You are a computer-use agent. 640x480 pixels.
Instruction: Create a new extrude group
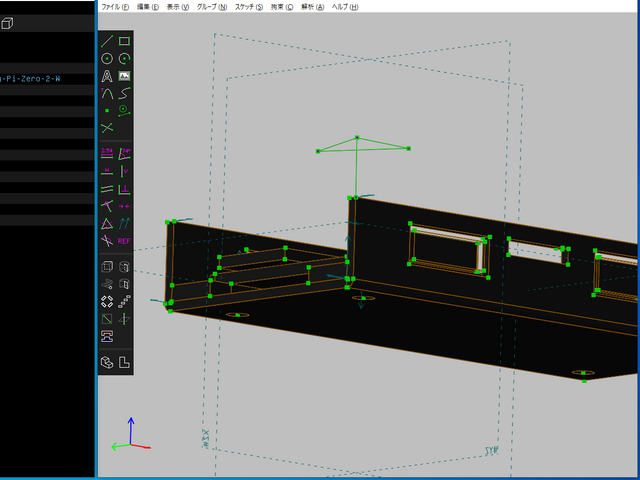click(107, 267)
